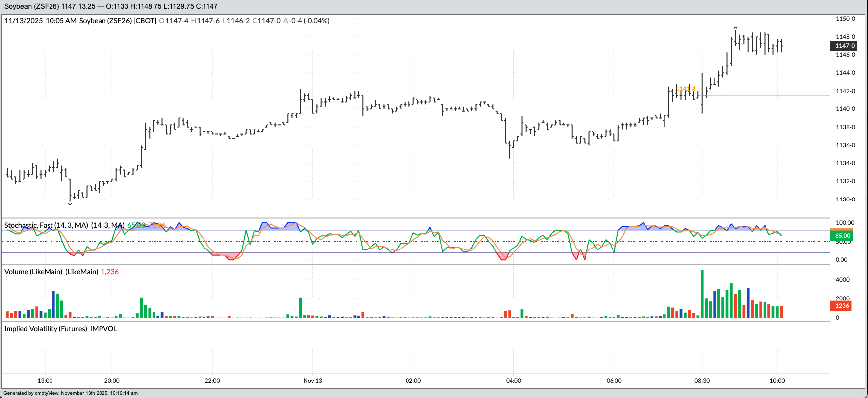Click time axis label "08:30"
Screen dimensions: 868x398
(702, 381)
